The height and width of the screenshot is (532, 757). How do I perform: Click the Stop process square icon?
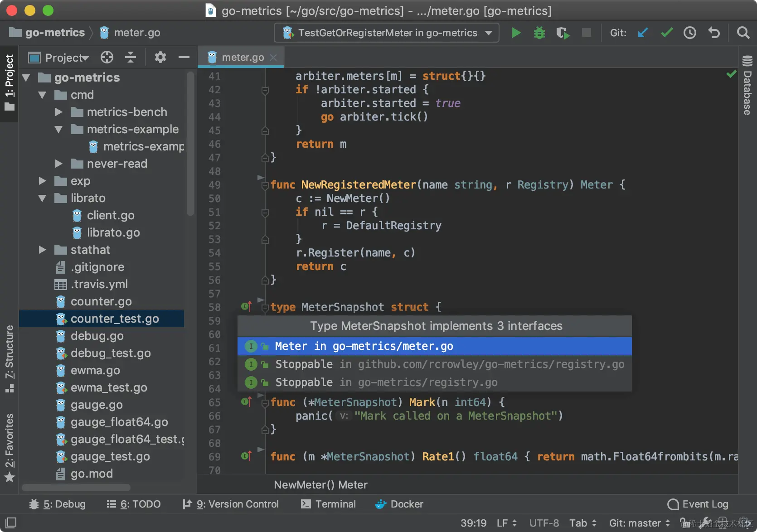click(587, 33)
